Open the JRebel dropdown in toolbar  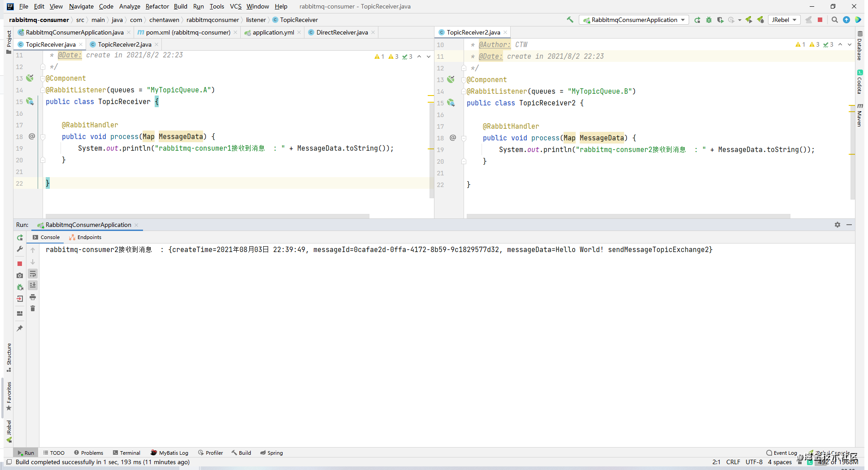point(784,20)
